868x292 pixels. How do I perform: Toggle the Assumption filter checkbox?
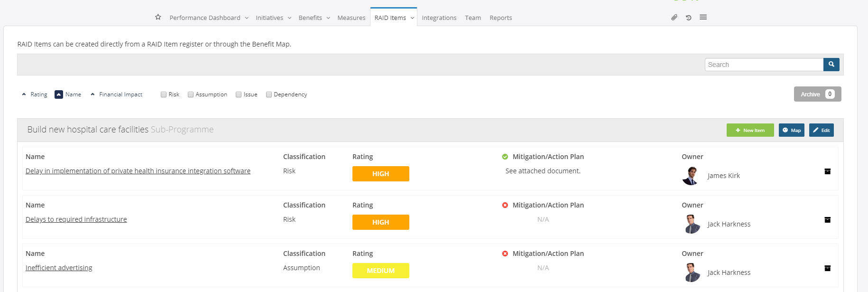click(191, 94)
